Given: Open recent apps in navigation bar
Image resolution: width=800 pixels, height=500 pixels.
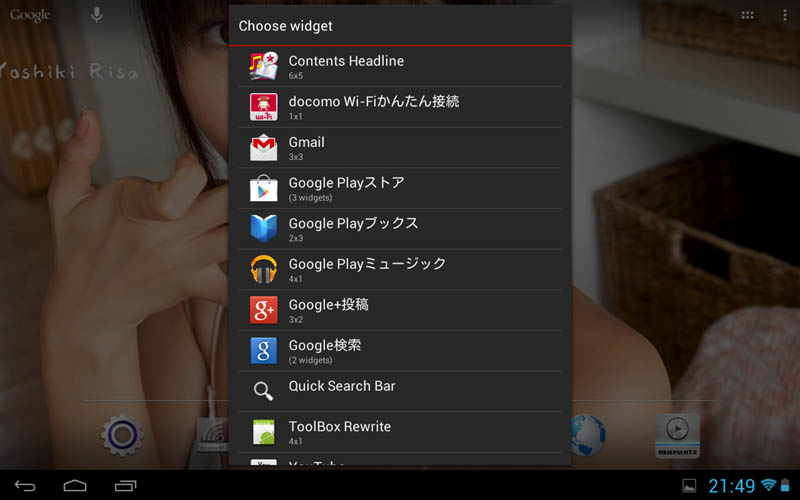Looking at the screenshot, I should pyautogui.click(x=125, y=486).
